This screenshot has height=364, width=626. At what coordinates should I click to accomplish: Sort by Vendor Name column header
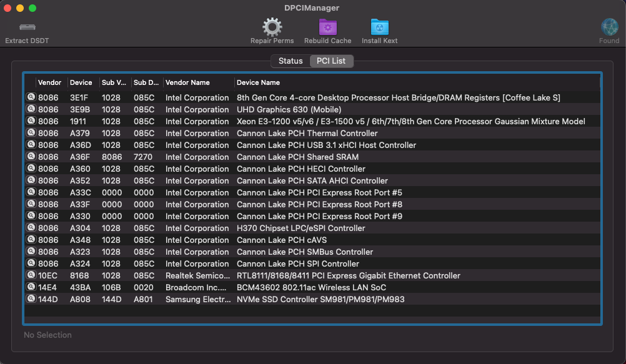click(187, 82)
